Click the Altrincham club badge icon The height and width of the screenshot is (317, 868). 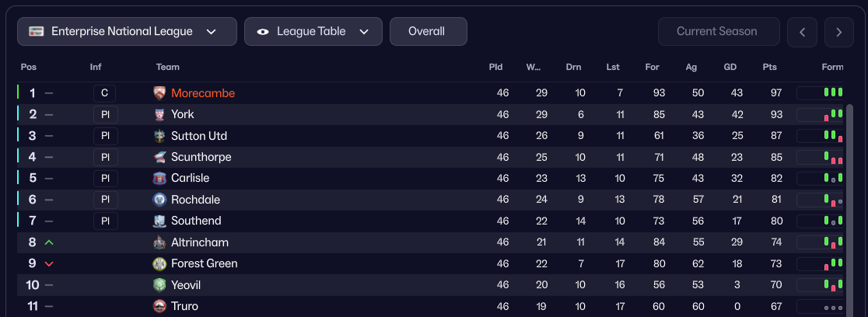click(159, 242)
